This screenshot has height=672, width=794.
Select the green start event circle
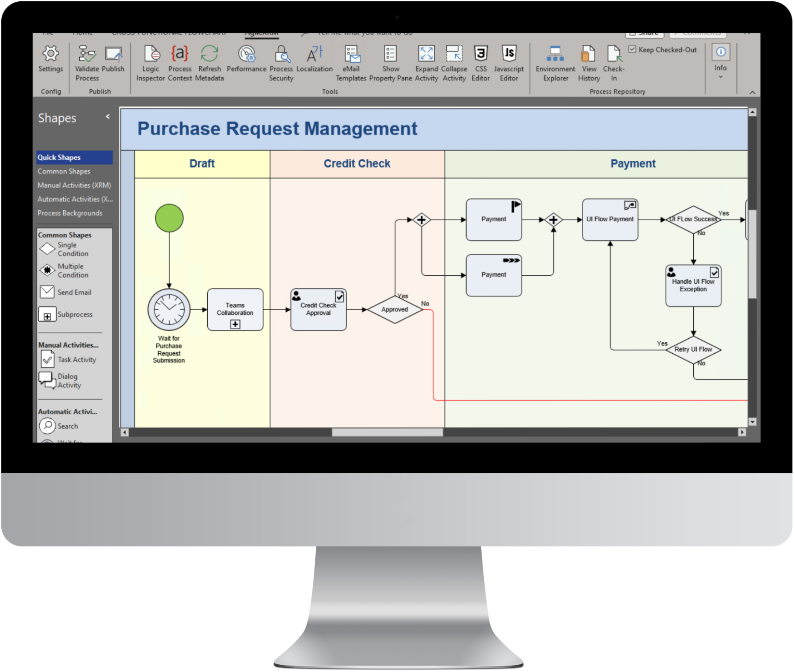169,218
